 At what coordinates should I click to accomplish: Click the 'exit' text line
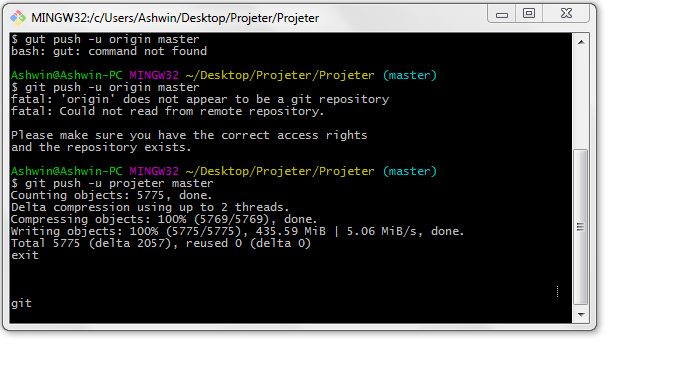25,256
